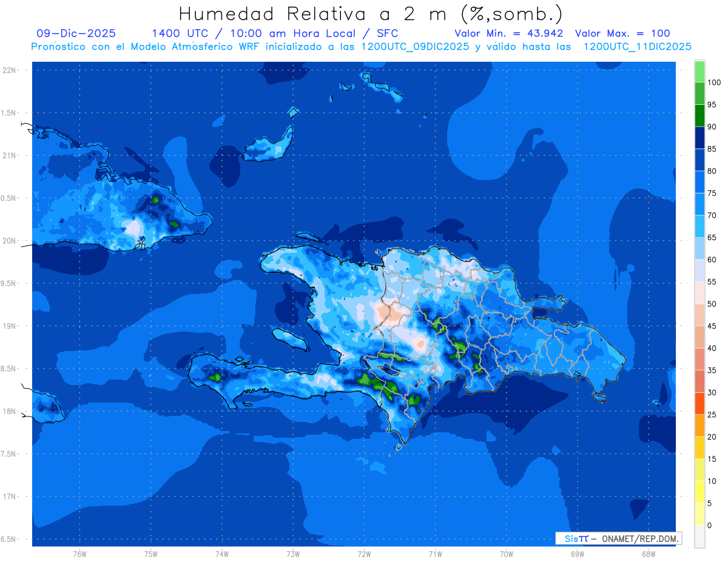Click the 'Valor Max. = 100' readout

622,34
